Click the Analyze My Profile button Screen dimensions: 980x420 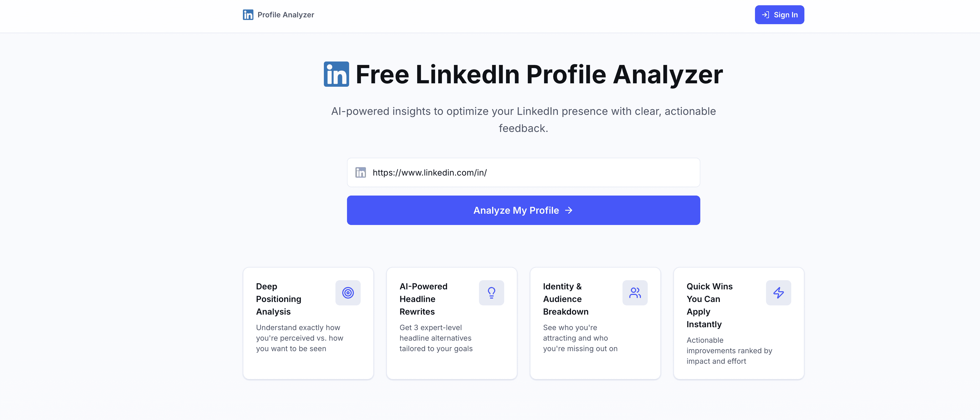tap(523, 210)
